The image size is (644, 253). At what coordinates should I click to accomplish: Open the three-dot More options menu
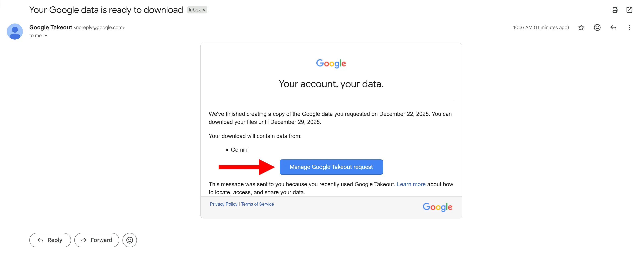[x=629, y=28]
